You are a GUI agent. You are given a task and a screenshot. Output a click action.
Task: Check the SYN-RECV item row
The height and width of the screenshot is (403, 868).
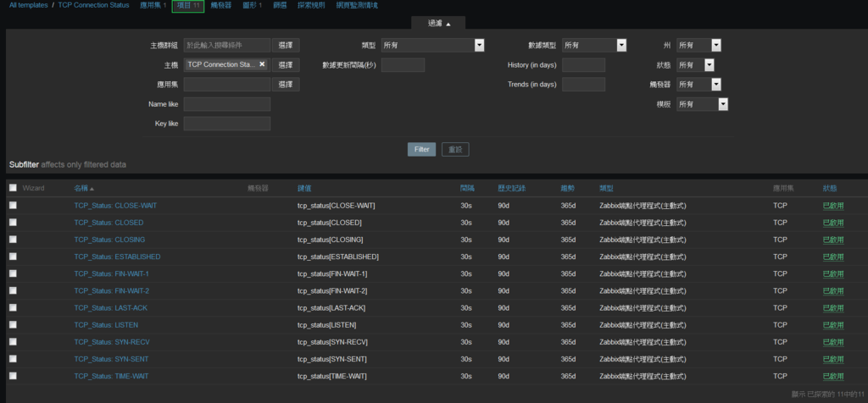tap(13, 342)
